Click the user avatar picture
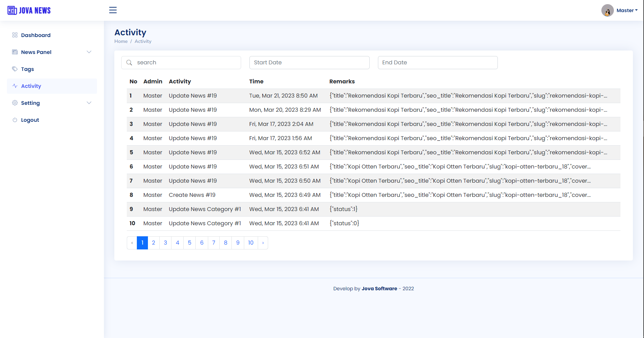 point(607,10)
